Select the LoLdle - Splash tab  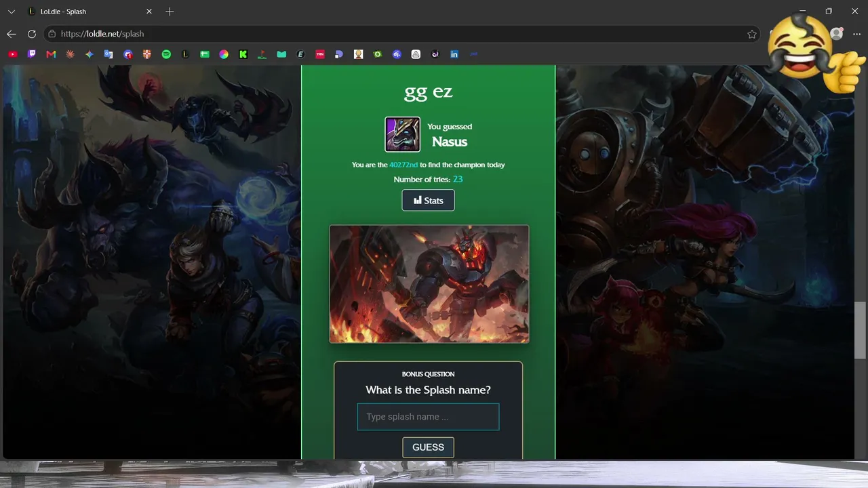pyautogui.click(x=90, y=12)
